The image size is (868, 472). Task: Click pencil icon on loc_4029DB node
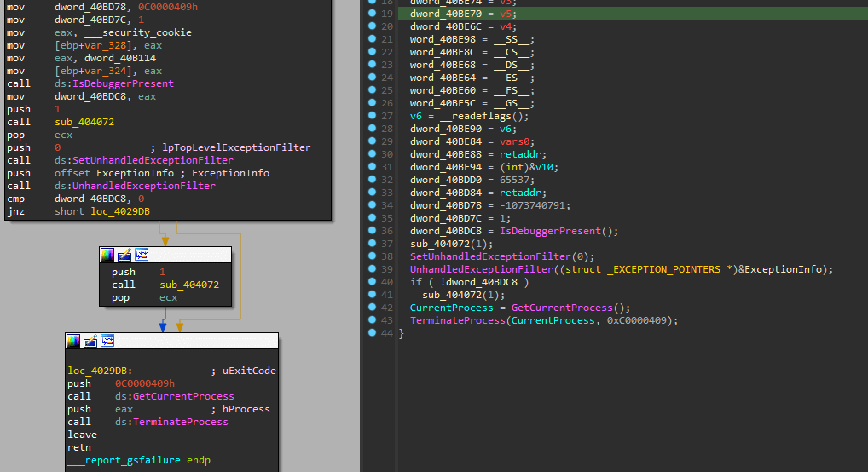pos(90,341)
